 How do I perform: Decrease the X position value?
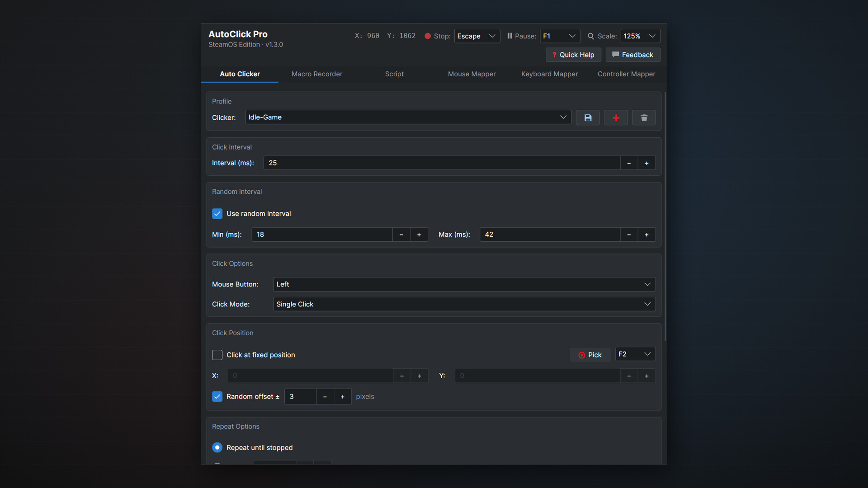coord(402,376)
